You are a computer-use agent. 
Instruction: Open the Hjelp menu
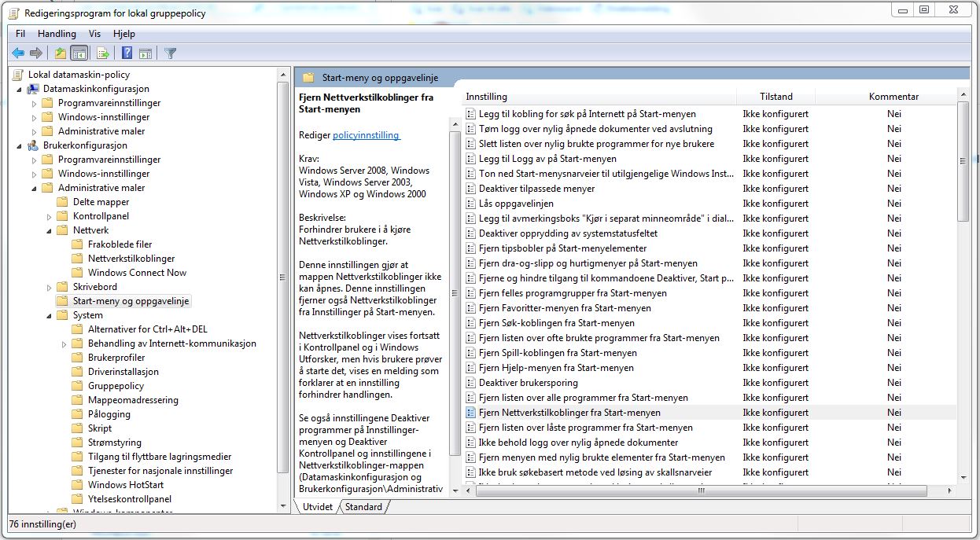[x=123, y=34]
